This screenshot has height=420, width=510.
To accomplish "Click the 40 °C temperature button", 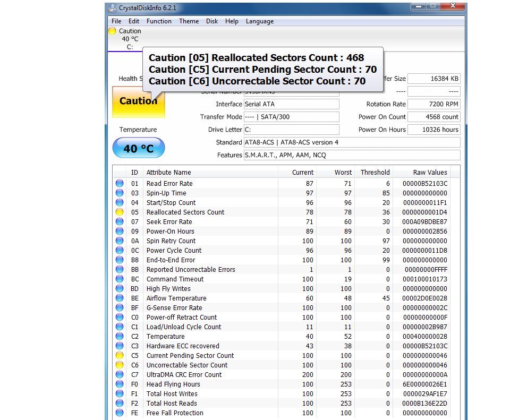I will pyautogui.click(x=139, y=148).
